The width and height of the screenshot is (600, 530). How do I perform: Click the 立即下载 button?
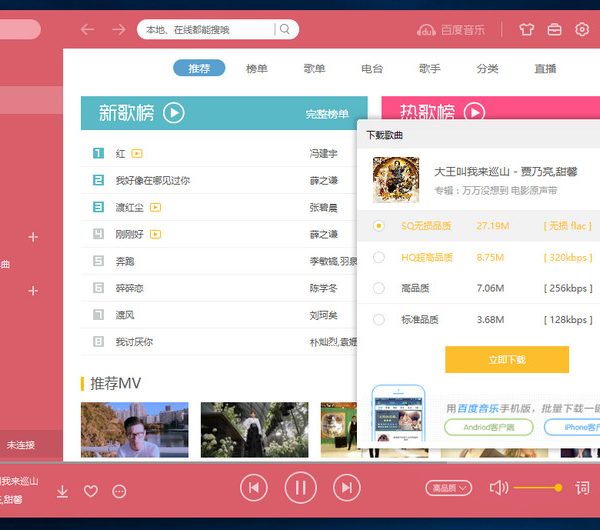click(x=506, y=359)
